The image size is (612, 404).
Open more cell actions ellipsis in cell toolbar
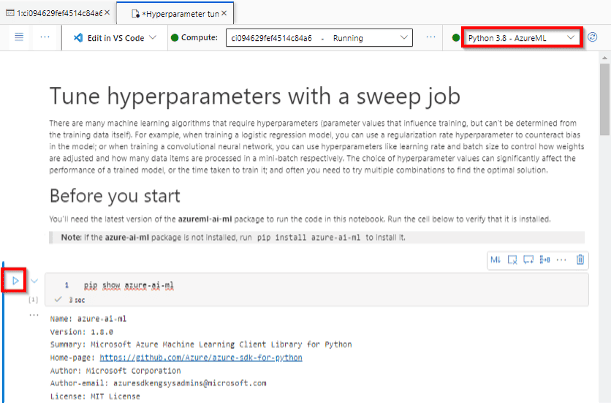pyautogui.click(x=561, y=260)
